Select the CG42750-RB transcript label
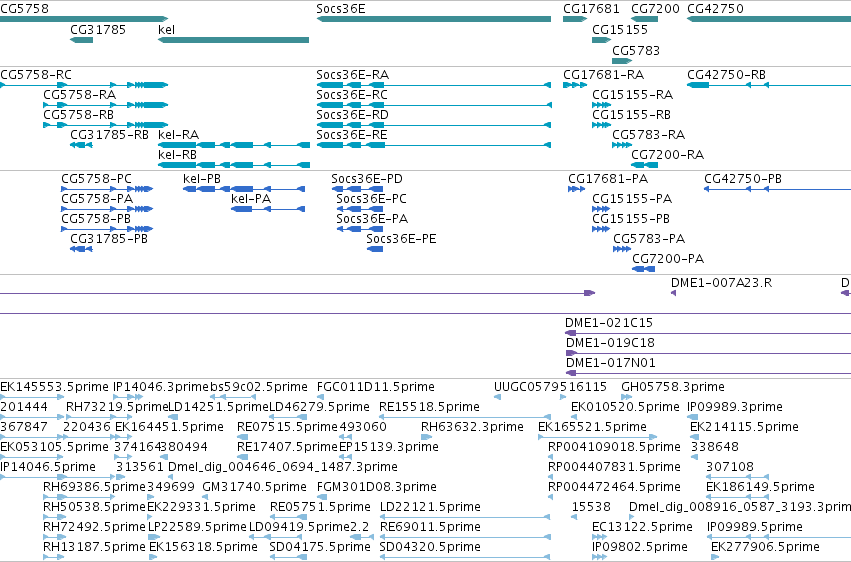 click(x=726, y=75)
